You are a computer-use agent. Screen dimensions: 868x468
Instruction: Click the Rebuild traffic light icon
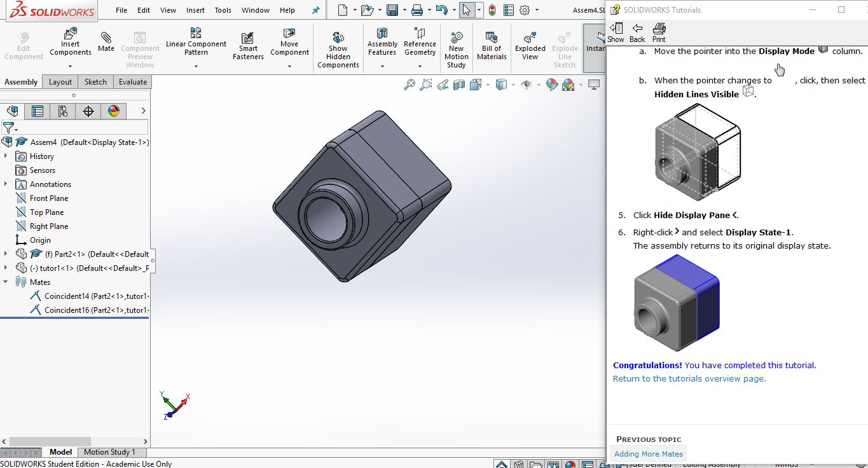(492, 10)
